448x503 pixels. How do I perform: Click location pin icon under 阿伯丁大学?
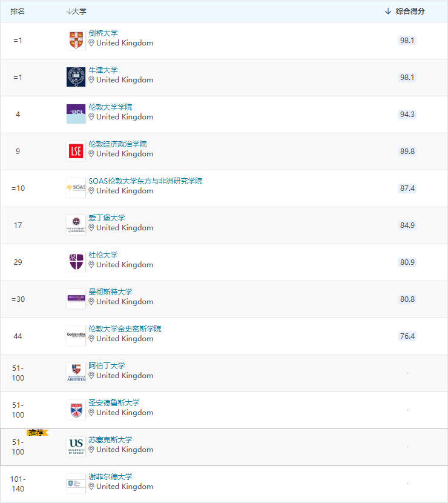[x=91, y=376]
